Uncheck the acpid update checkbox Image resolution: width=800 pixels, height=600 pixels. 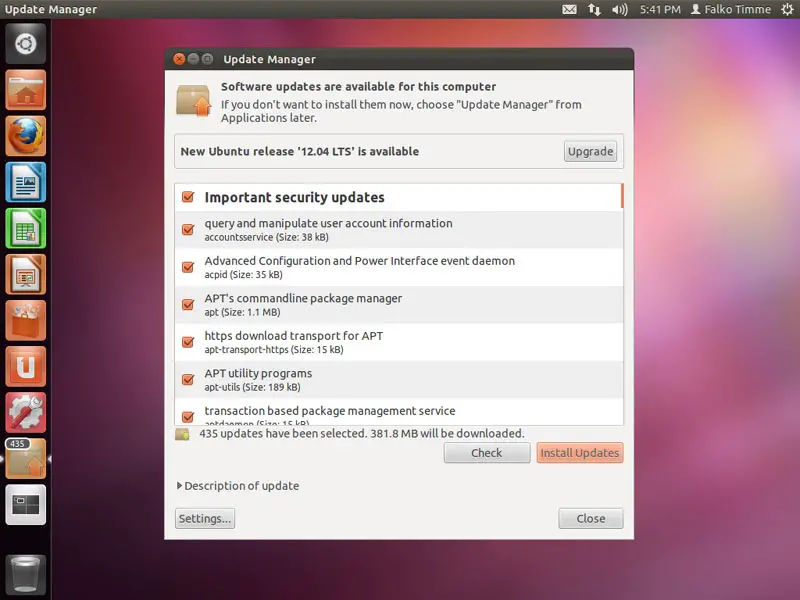tap(188, 267)
